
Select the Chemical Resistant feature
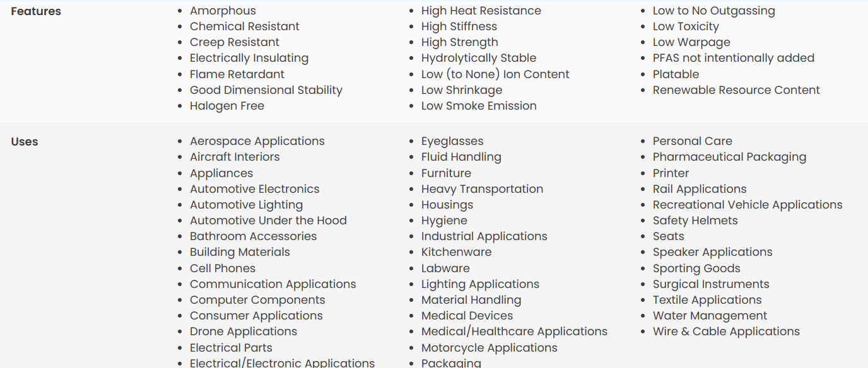click(245, 26)
